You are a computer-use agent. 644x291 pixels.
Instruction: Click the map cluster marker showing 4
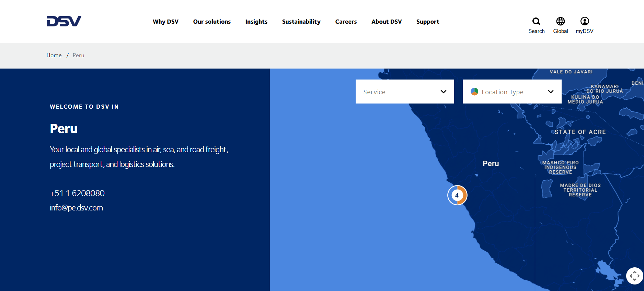pyautogui.click(x=457, y=195)
